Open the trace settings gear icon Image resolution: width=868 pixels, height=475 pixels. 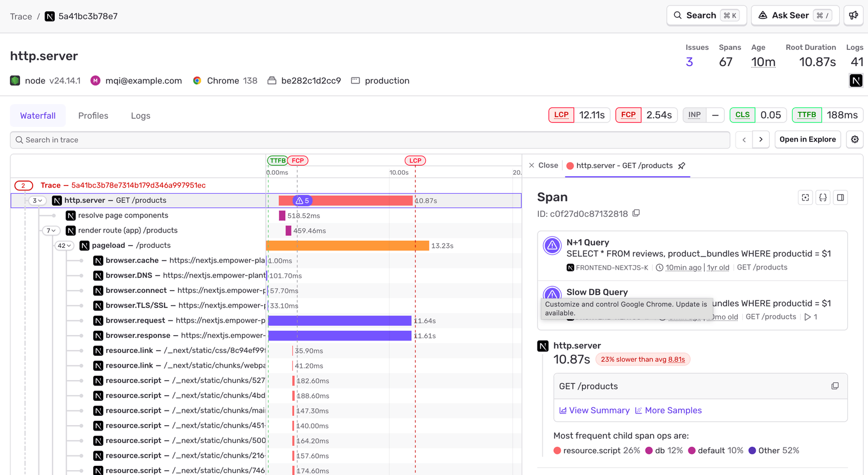tap(854, 139)
